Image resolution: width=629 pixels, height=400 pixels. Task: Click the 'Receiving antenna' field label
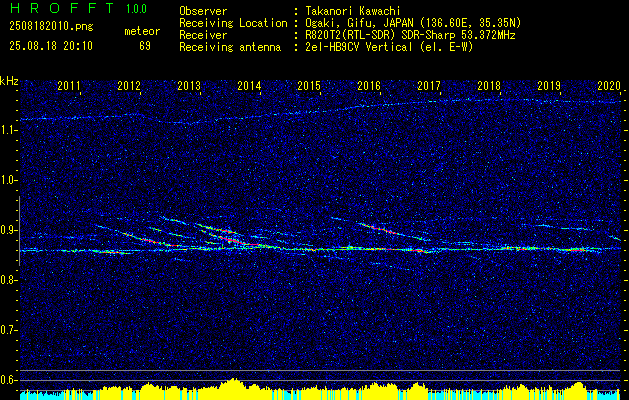click(x=230, y=47)
